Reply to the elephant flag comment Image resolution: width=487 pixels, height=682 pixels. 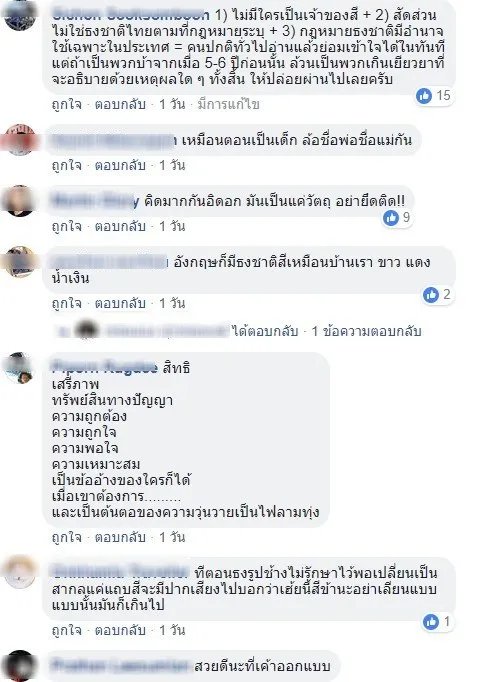120,630
